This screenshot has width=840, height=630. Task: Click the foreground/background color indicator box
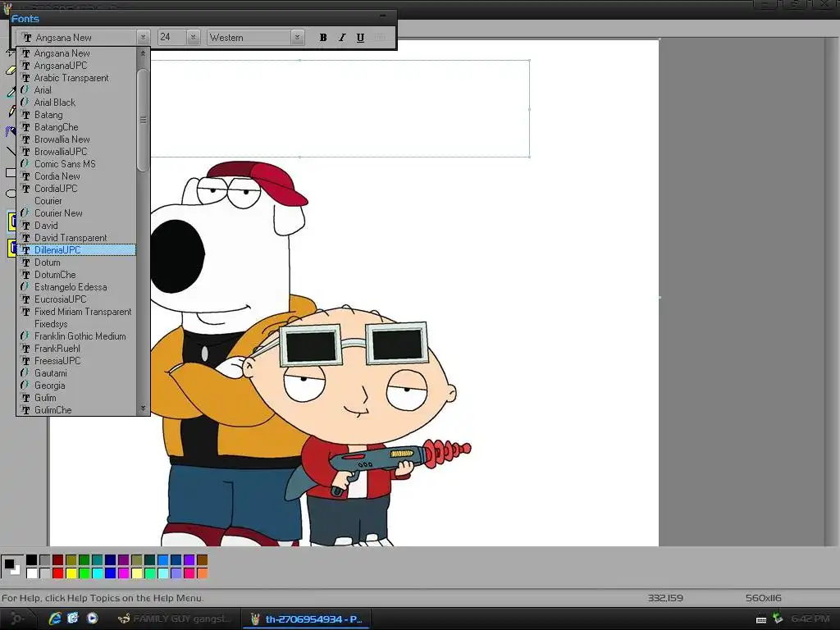click(x=11, y=566)
